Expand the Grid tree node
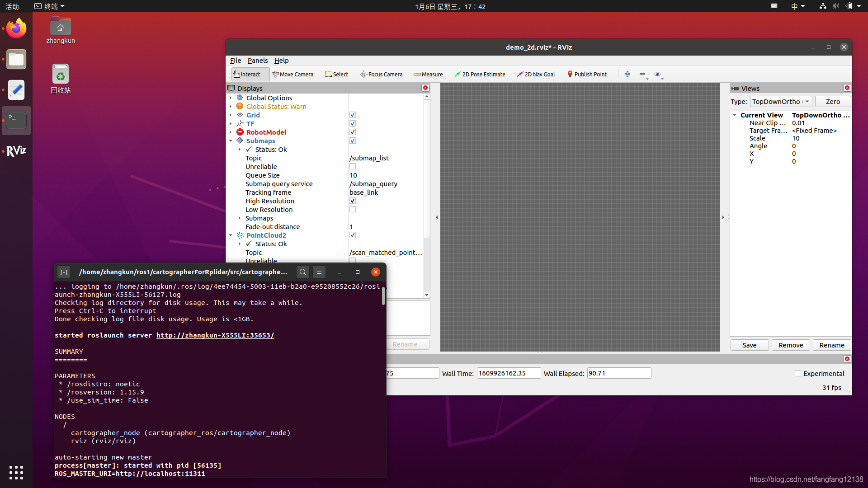Viewport: 868px width, 488px height. point(231,115)
